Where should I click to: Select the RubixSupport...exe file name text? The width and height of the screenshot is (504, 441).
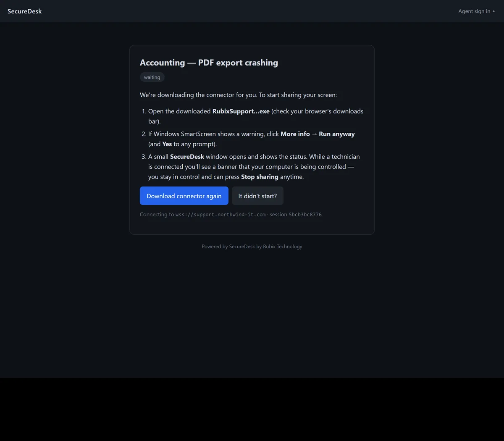click(241, 111)
